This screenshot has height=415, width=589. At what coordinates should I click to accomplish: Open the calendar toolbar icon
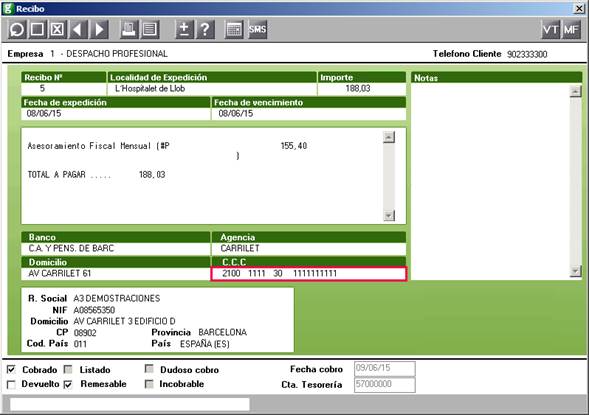[x=234, y=29]
